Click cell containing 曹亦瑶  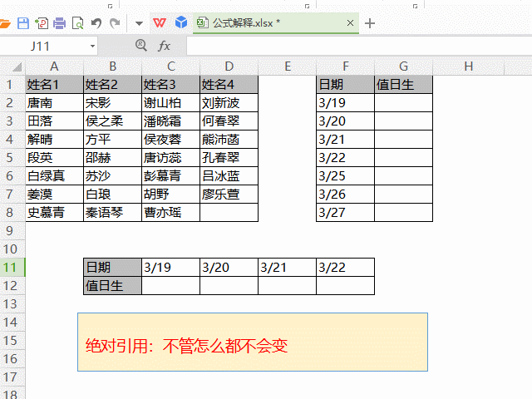170,213
